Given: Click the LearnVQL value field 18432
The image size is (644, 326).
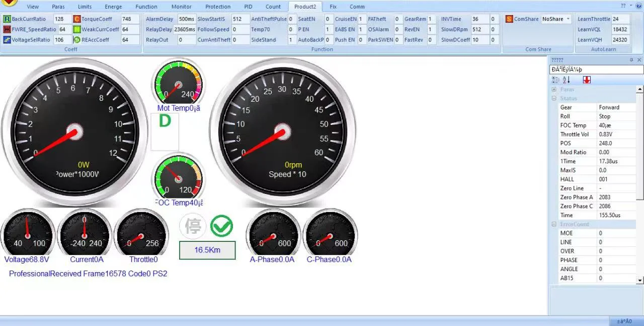Looking at the screenshot, I should pyautogui.click(x=621, y=29).
